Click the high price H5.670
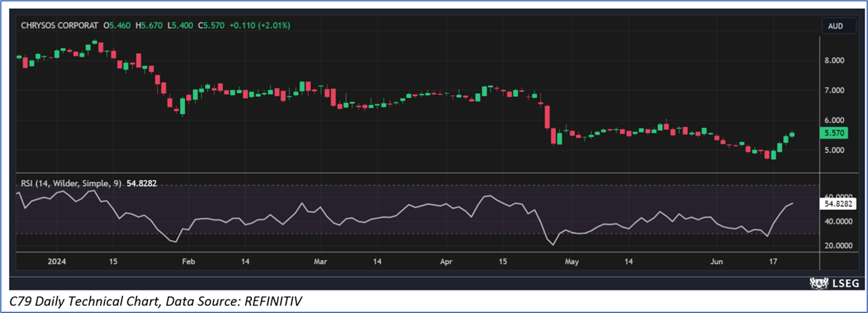The width and height of the screenshot is (868, 313). click(x=148, y=26)
